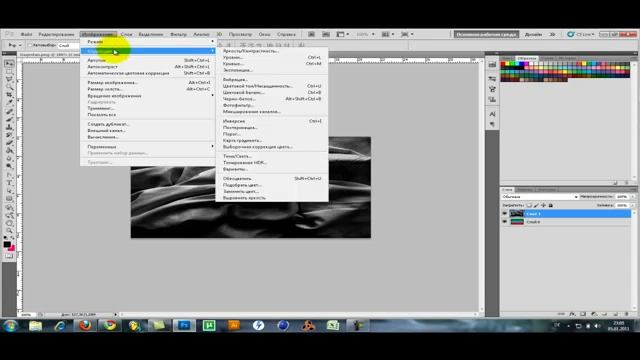The width and height of the screenshot is (640, 360).
Task: Select the Quick Selection tool
Action: click(x=9, y=87)
